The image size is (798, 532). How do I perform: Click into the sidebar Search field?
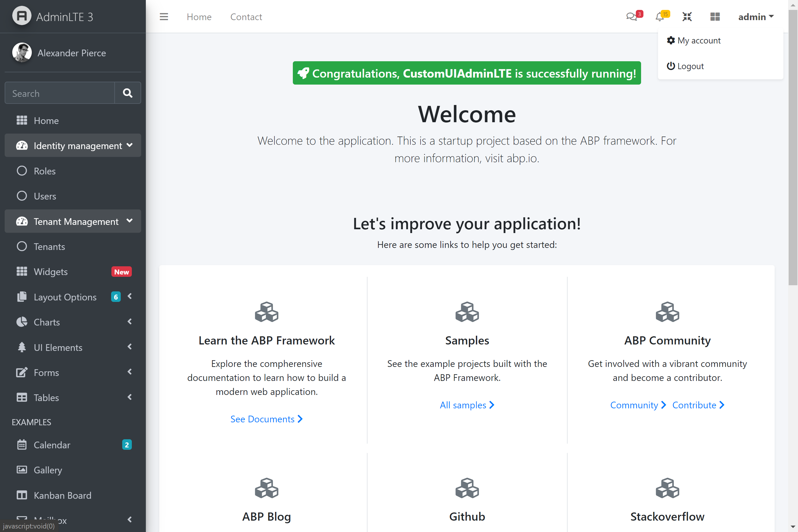(x=60, y=93)
